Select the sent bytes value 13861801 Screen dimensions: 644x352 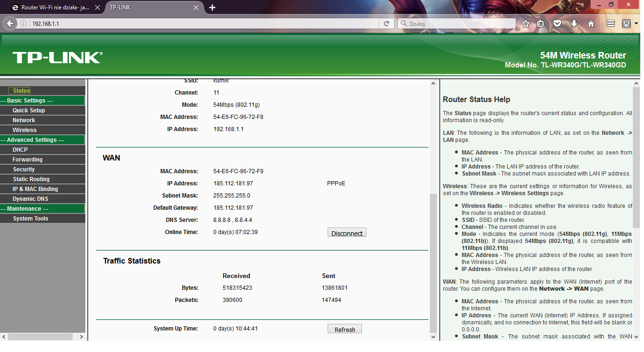point(335,288)
